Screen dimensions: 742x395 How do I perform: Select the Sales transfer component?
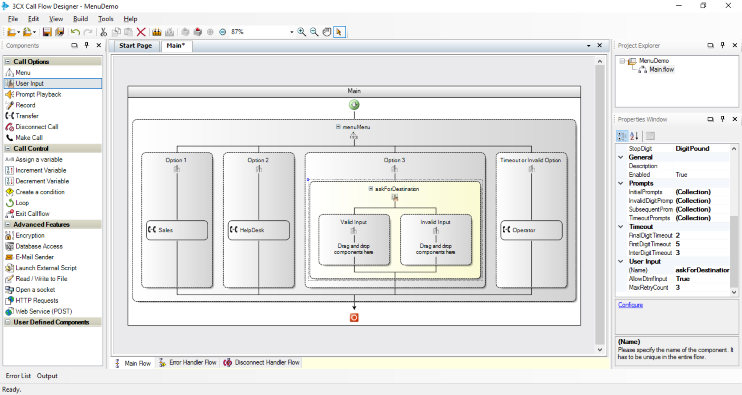(177, 230)
